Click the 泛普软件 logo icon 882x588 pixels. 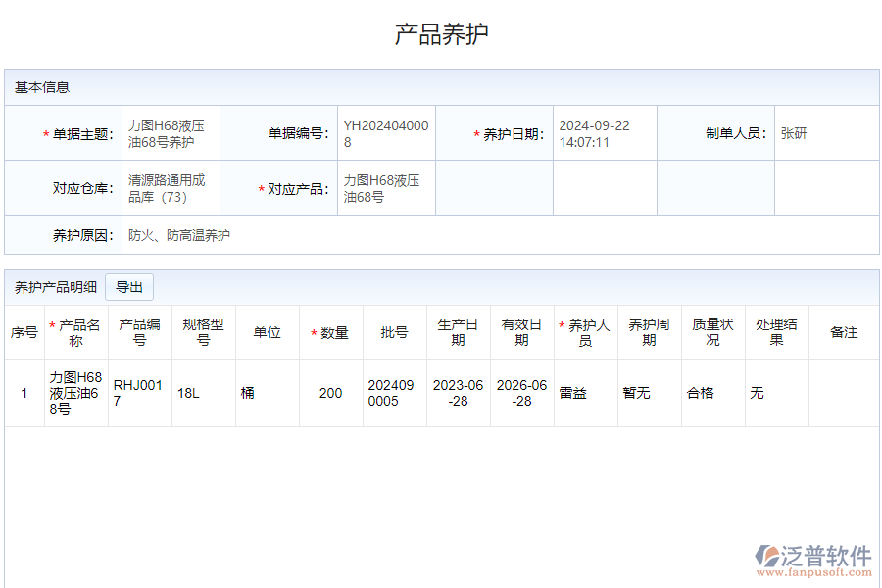tap(767, 558)
